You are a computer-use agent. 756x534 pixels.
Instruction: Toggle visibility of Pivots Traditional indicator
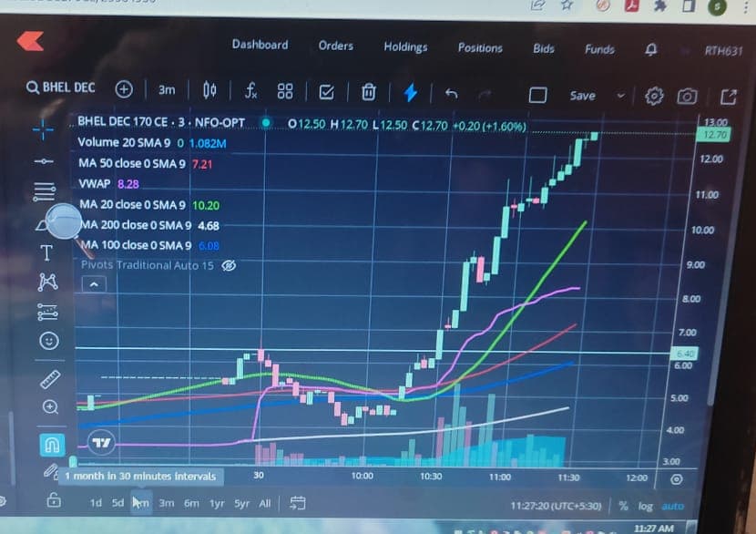point(229,265)
